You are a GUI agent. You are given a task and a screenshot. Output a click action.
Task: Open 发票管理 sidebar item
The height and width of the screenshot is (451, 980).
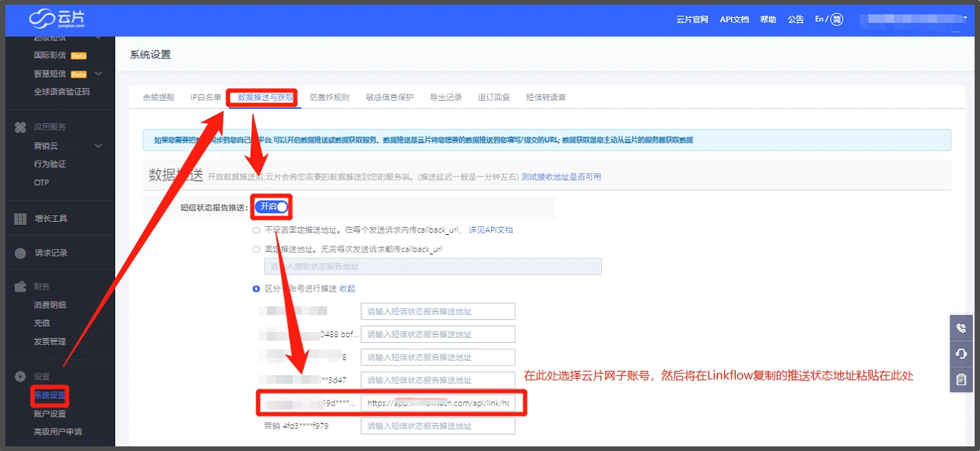(x=50, y=341)
